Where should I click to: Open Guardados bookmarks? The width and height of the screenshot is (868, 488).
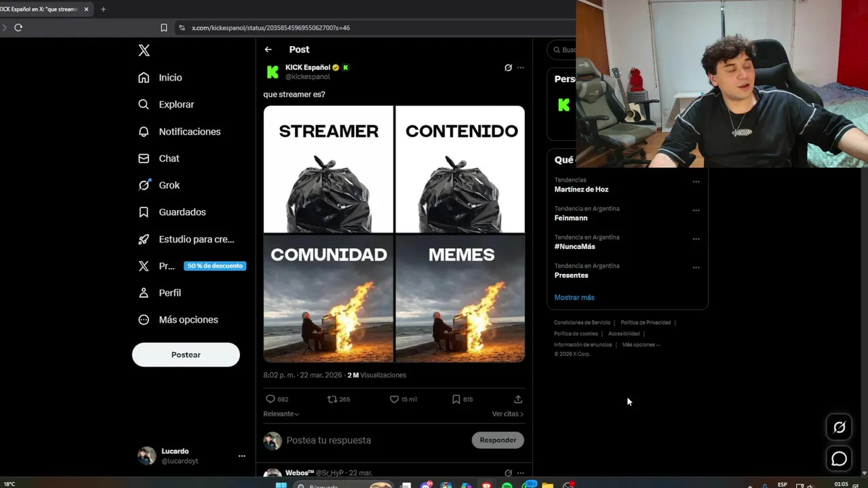[172, 212]
